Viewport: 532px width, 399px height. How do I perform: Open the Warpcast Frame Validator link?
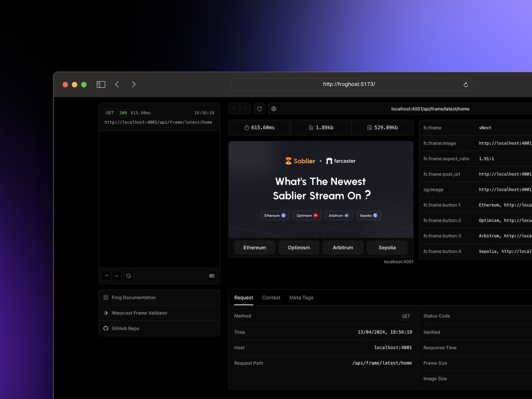click(x=139, y=313)
